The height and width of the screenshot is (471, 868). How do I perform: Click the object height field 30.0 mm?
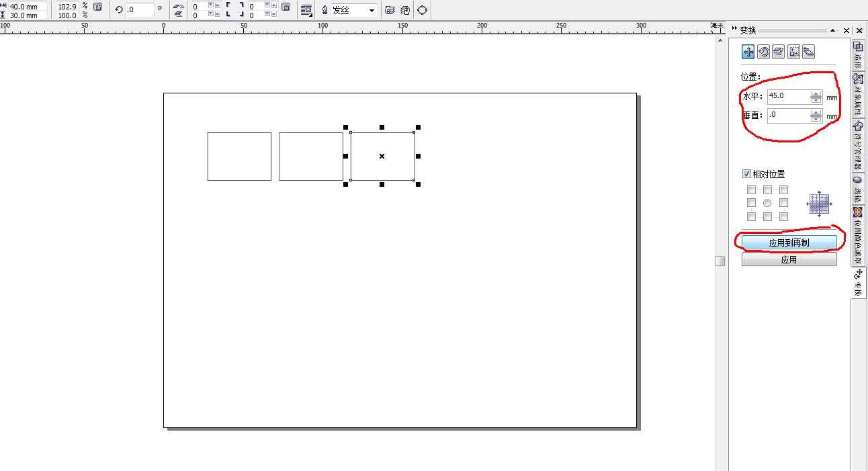tap(28, 15)
